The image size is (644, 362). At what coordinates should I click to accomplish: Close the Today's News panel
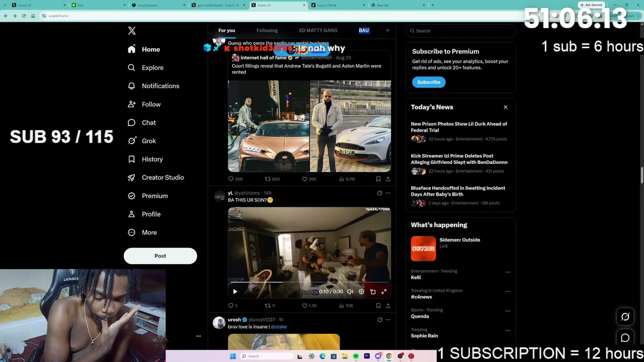[x=506, y=107]
